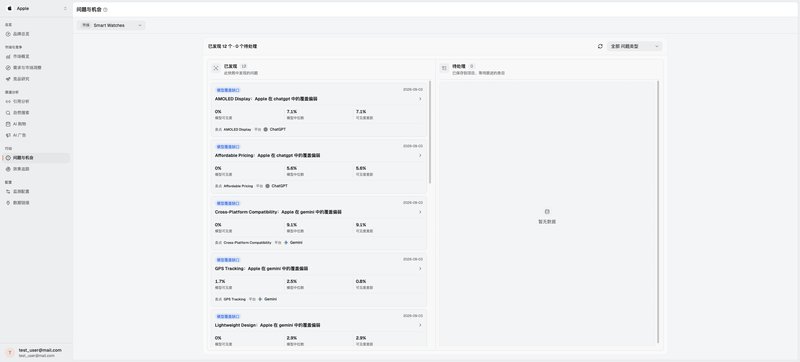Viewport: 800px width, 362px height.
Task: Click the AI 购物 sidebar icon
Action: (x=8, y=124)
